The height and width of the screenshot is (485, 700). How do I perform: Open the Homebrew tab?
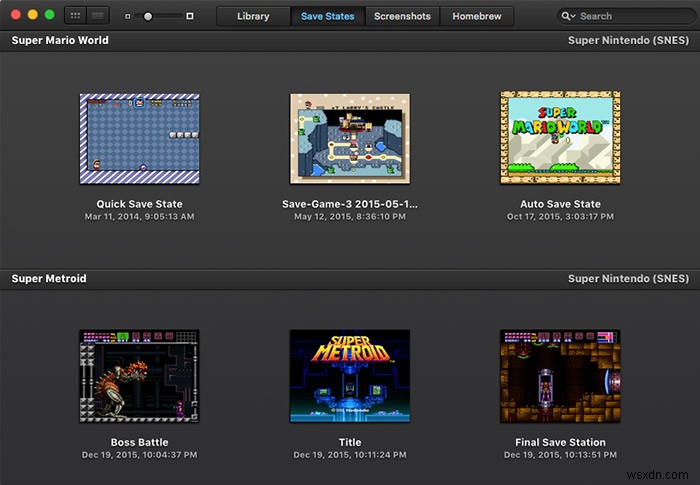tap(477, 17)
